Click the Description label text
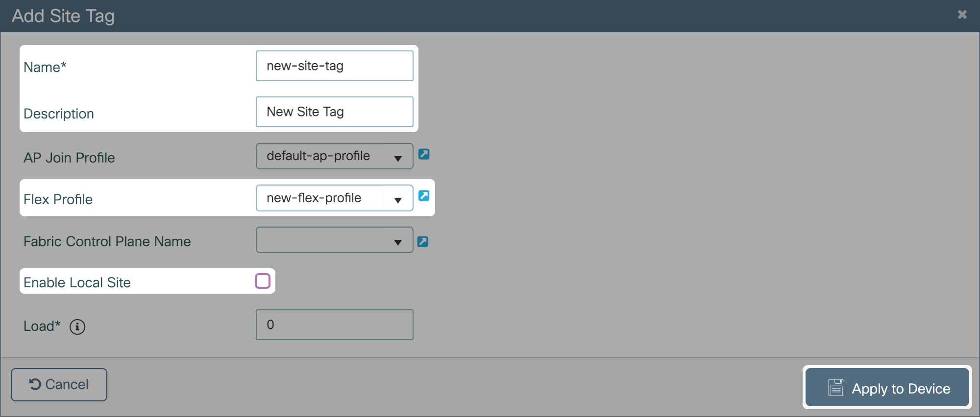980x417 pixels. point(58,114)
